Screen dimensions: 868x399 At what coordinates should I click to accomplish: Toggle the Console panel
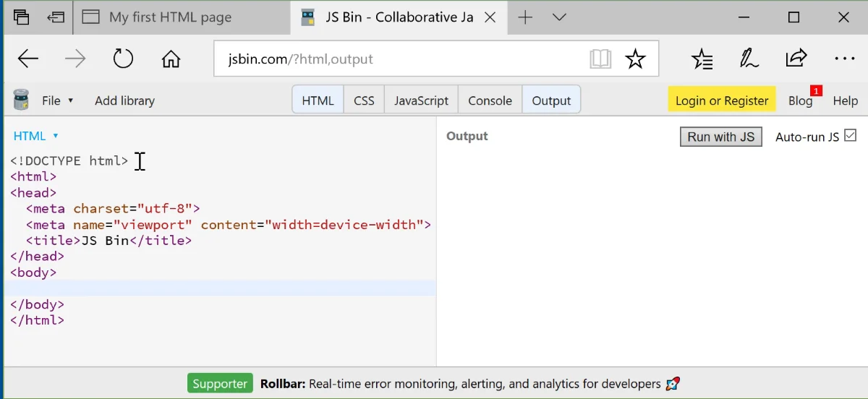[x=490, y=100]
